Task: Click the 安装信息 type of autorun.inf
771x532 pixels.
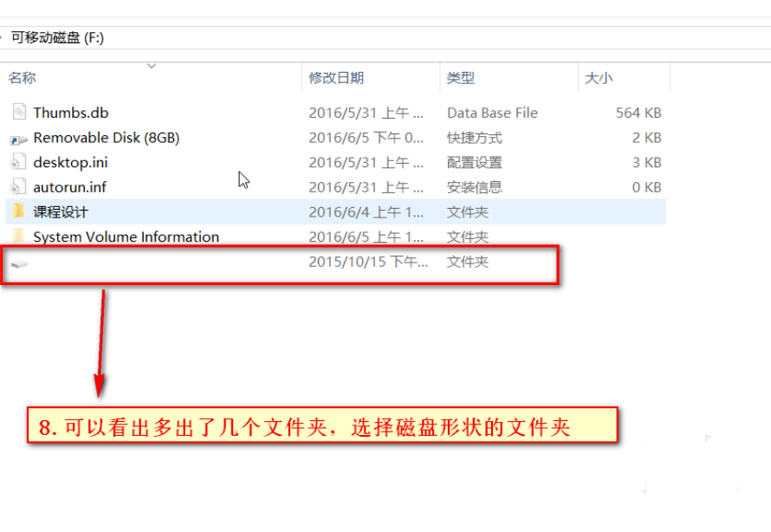Action: tap(475, 187)
